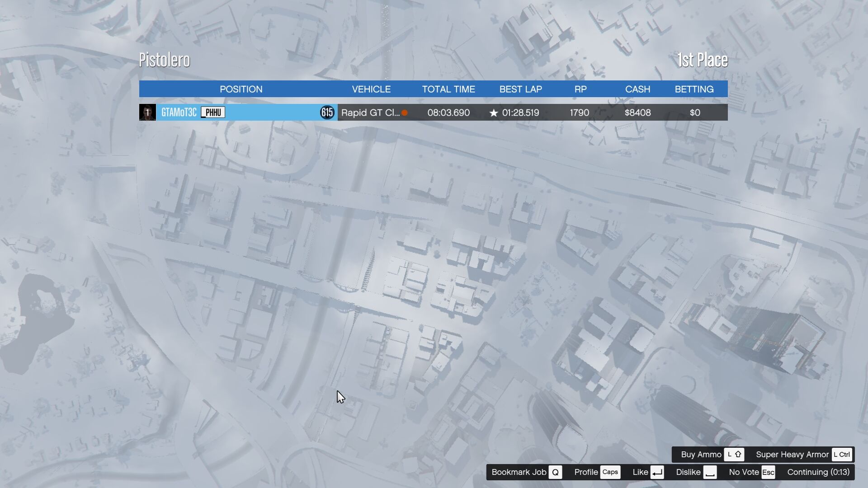Click the RP column header
The image size is (868, 488).
pyautogui.click(x=580, y=89)
